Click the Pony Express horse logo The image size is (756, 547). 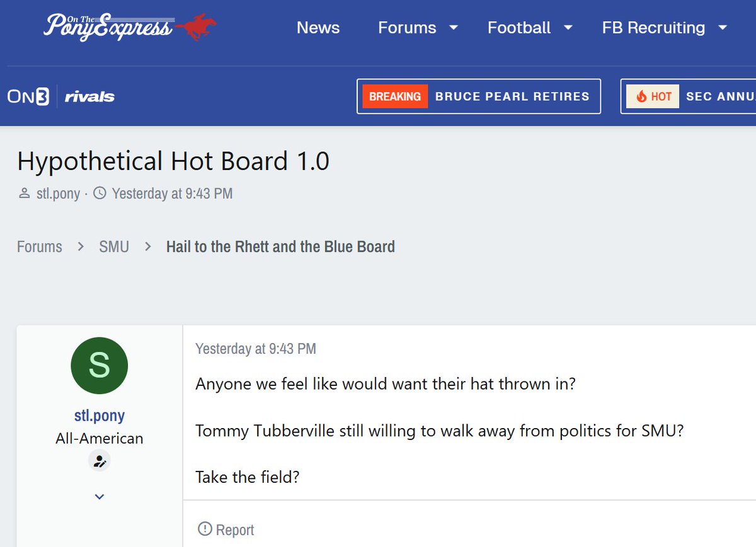pos(129,28)
